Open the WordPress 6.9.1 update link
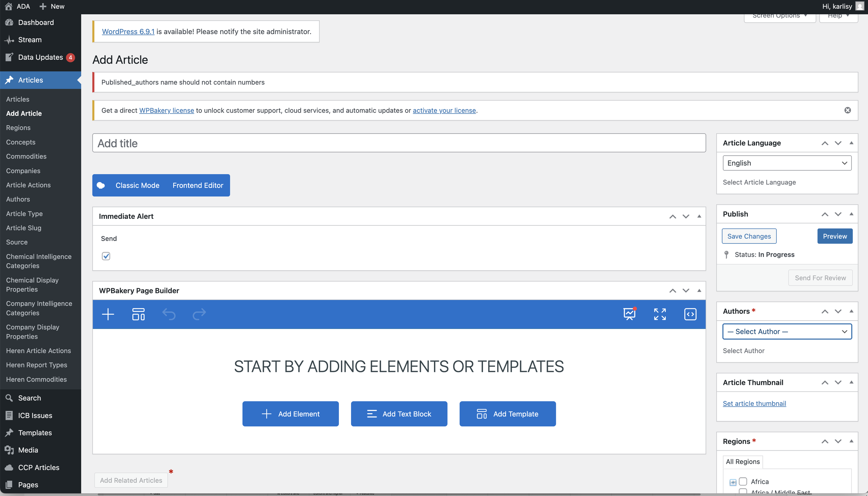This screenshot has width=868, height=496. 128,31
